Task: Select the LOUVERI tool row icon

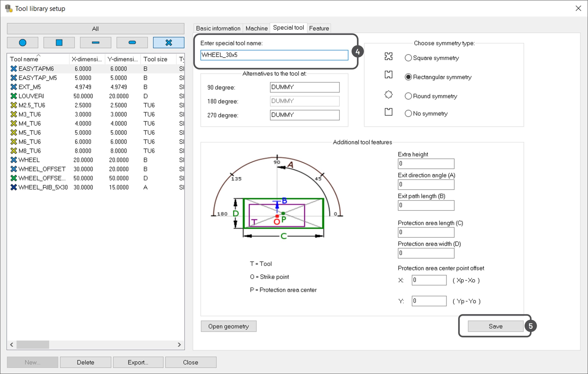Action: (14, 96)
